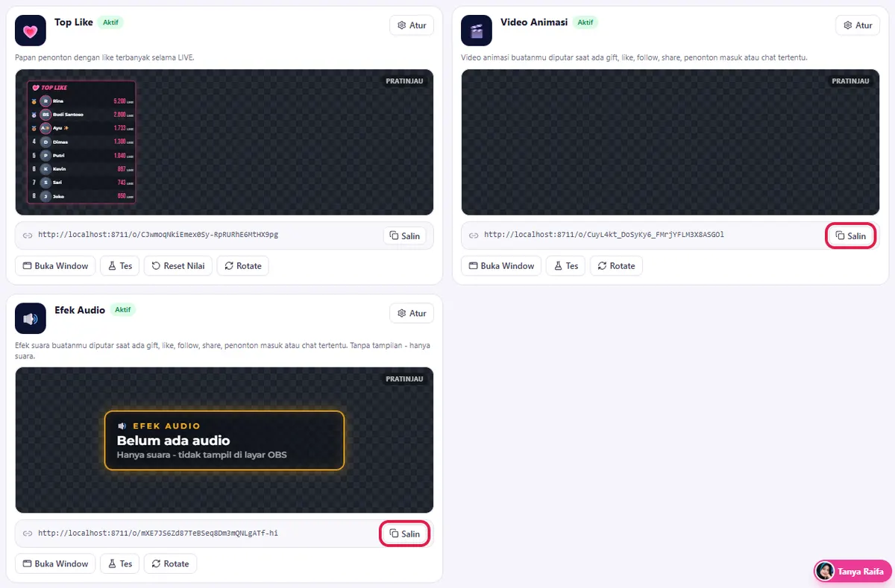Click the clapperboard Video Animasi icon
Viewport: 895px width, 588px height.
(x=477, y=31)
